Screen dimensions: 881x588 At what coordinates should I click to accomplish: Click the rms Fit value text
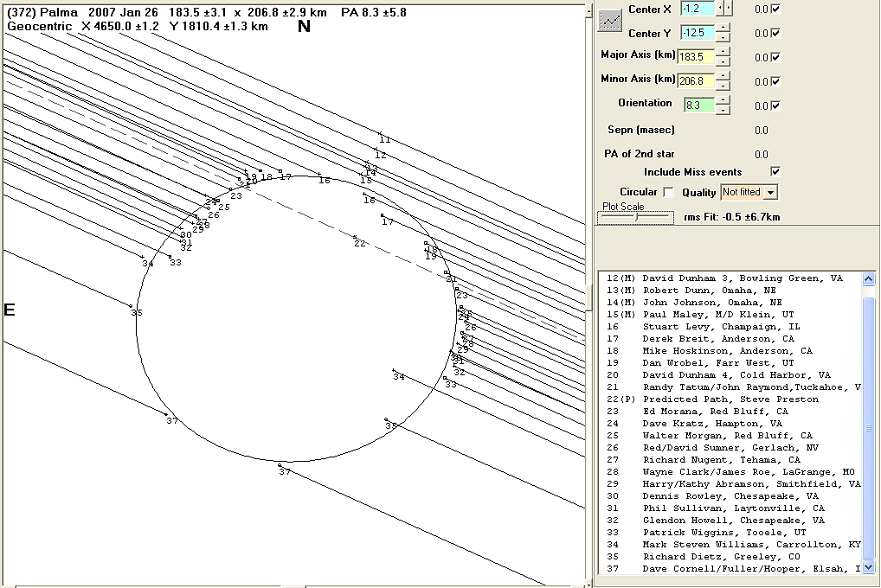click(x=731, y=217)
